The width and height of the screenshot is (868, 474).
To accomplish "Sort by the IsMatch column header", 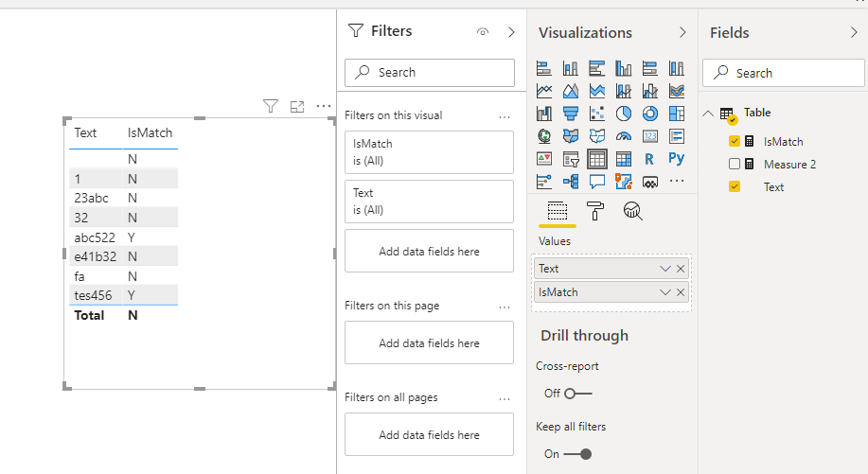I will [x=150, y=132].
